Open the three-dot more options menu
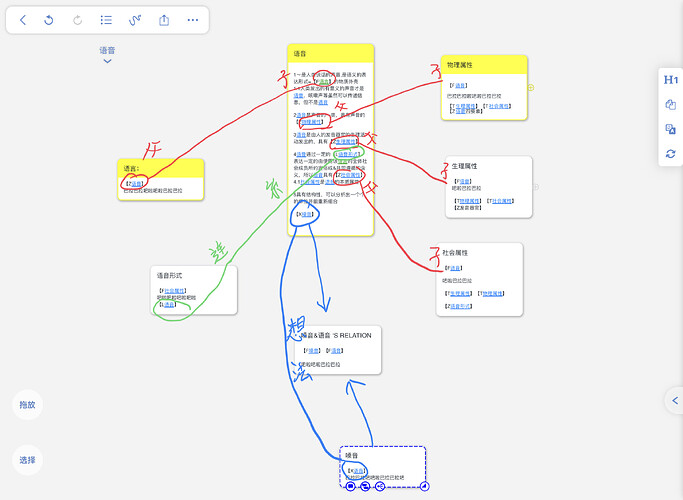 point(193,20)
